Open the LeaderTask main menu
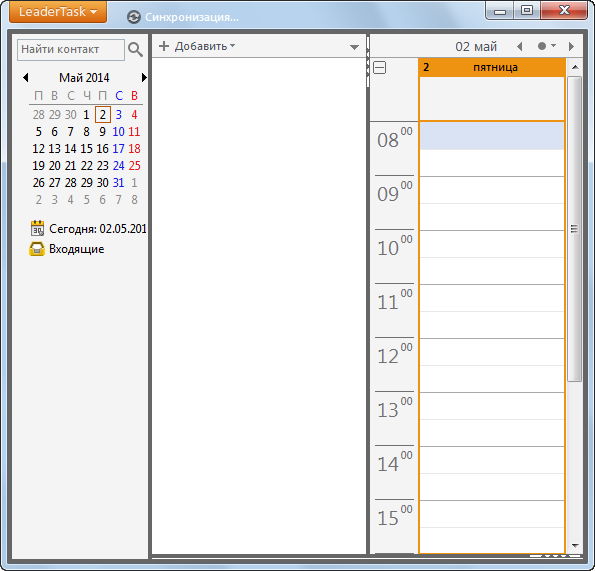The height and width of the screenshot is (571, 595). (x=58, y=12)
